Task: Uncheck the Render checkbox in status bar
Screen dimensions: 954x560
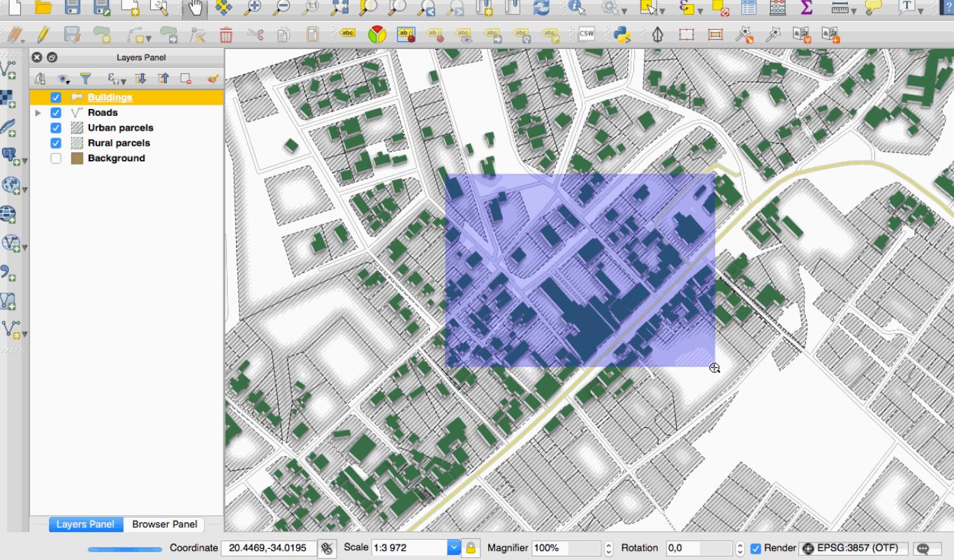Action: pyautogui.click(x=756, y=548)
